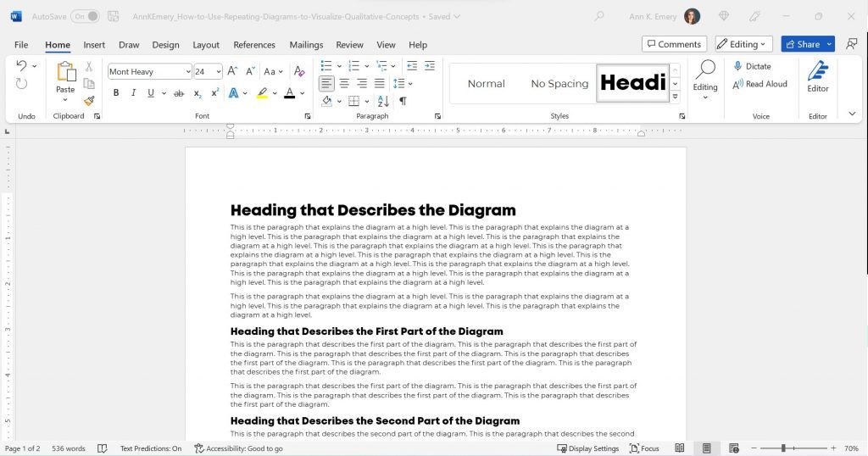Screen dimensions: 868x456
Task: Click the Cut scissors icon
Action: click(x=88, y=66)
